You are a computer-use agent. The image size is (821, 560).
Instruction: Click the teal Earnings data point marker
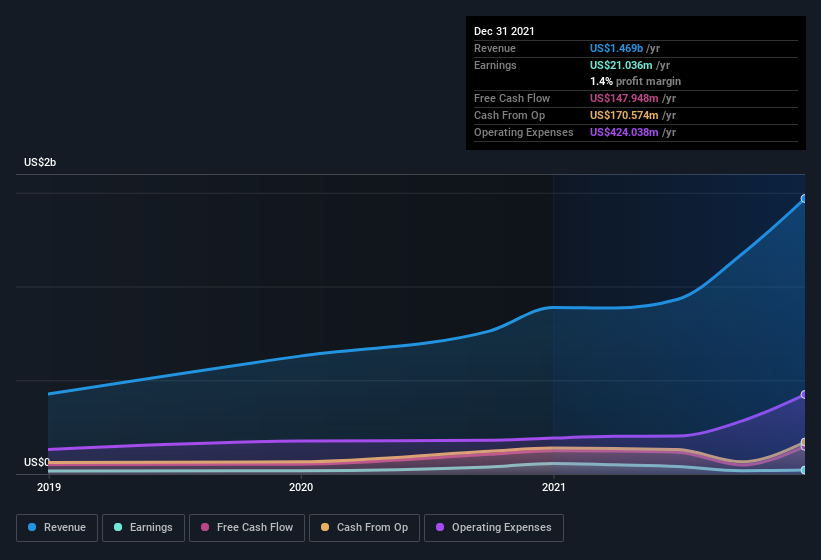point(804,470)
